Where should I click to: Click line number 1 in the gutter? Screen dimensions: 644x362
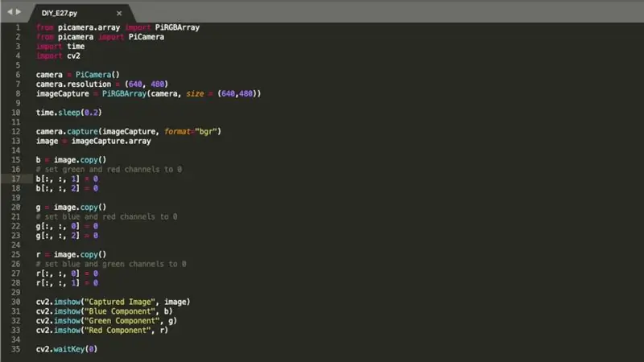coord(18,27)
